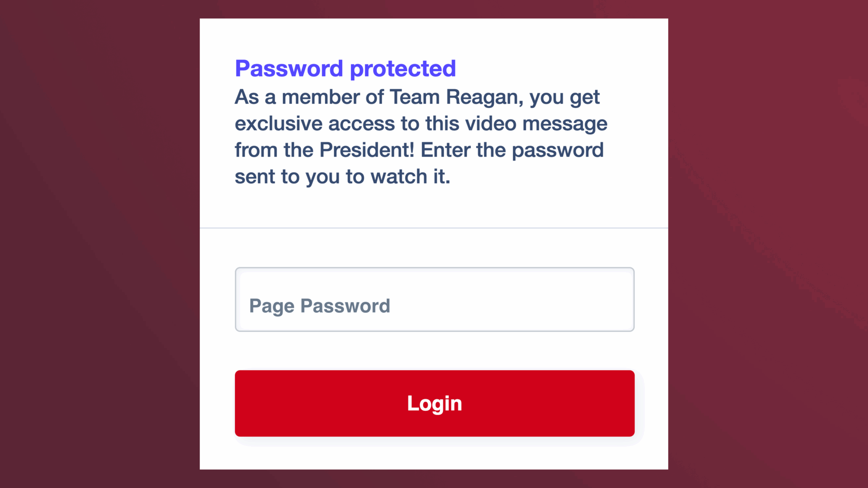Click the word 'protected' in the heading

[403, 68]
